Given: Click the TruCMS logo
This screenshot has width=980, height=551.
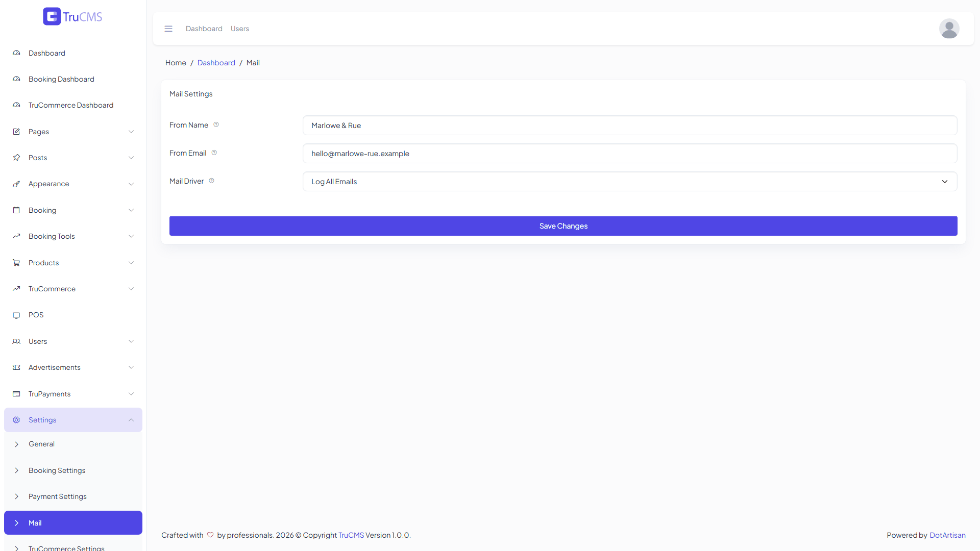Looking at the screenshot, I should (72, 16).
